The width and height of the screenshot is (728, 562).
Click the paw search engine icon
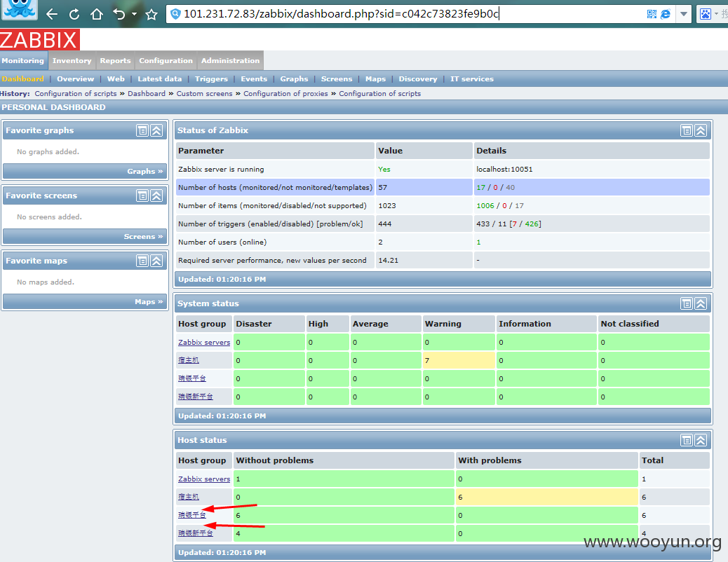point(706,15)
